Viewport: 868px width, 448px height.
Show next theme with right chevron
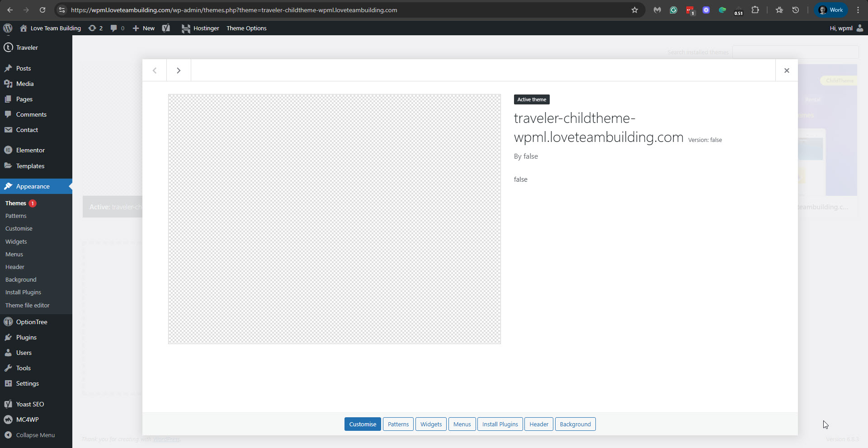click(179, 71)
